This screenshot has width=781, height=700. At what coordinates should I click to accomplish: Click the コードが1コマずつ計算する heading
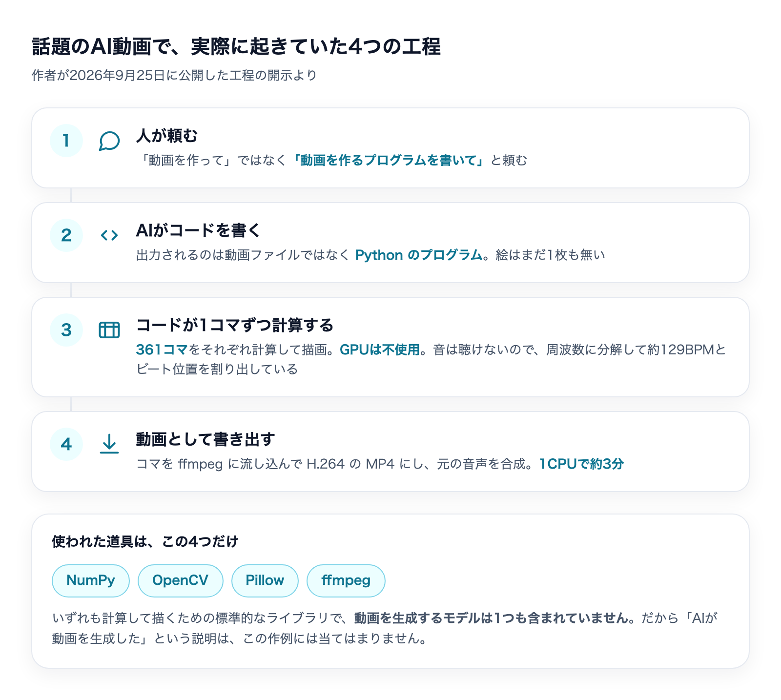point(235,325)
